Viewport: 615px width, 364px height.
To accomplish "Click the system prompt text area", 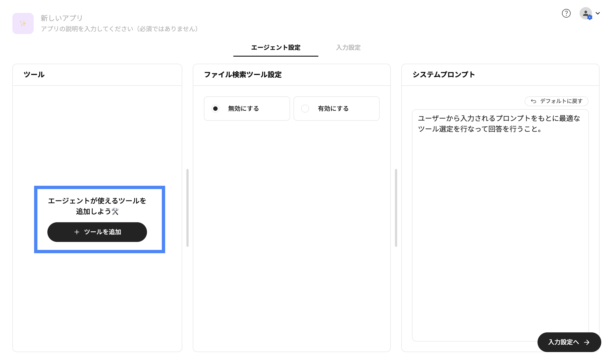I will coord(500,221).
